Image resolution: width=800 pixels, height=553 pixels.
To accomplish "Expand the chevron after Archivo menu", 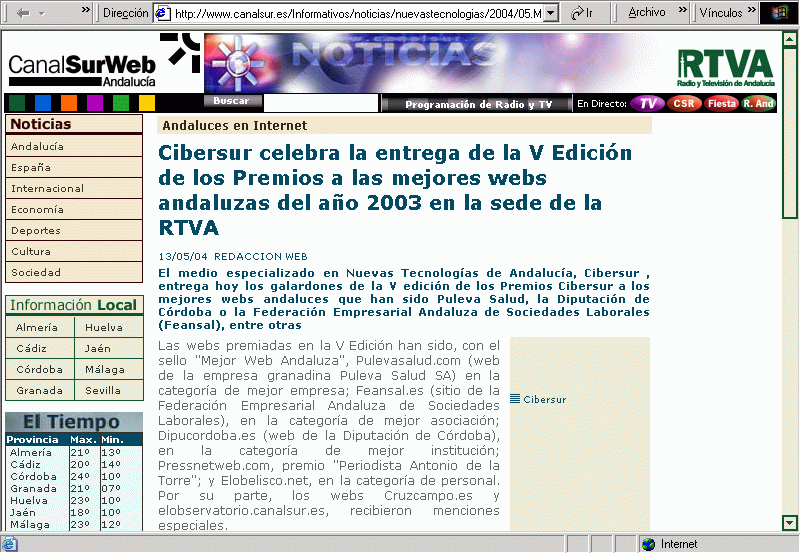I will click(683, 10).
